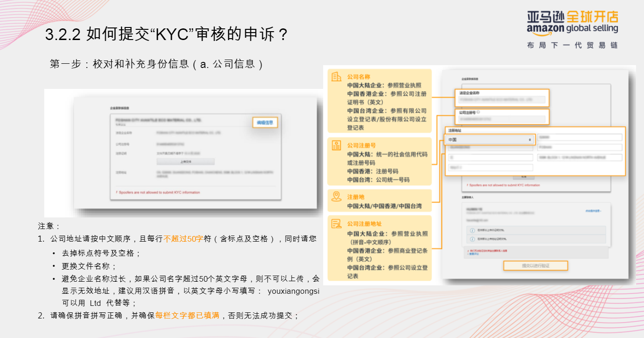
Task: Click the building icon beside 公司名称
Action: pyautogui.click(x=337, y=76)
